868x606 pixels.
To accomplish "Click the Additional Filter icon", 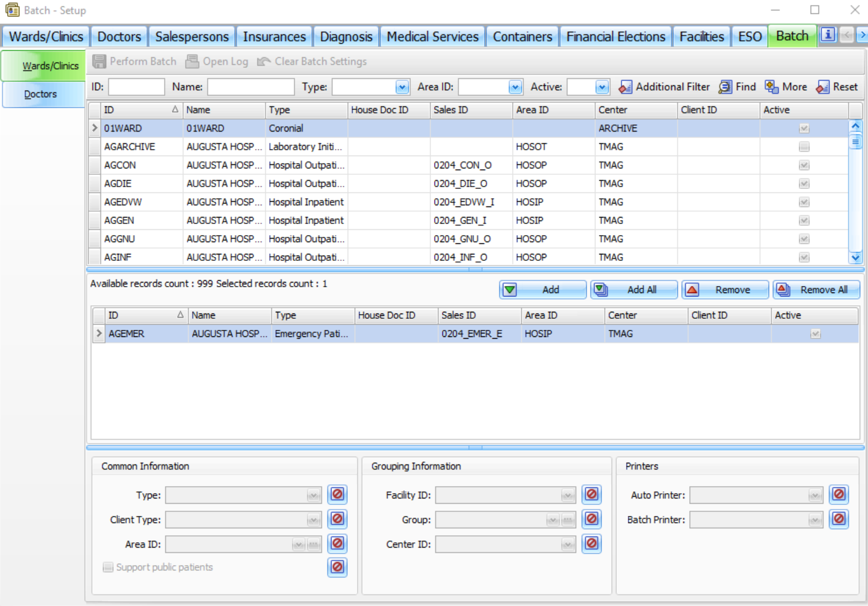I will (x=625, y=87).
